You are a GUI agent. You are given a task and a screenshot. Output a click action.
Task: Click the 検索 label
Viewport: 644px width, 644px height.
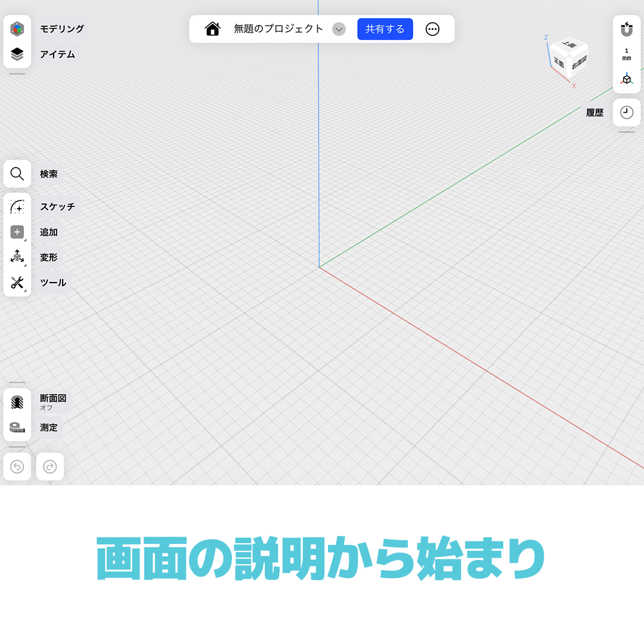[48, 174]
